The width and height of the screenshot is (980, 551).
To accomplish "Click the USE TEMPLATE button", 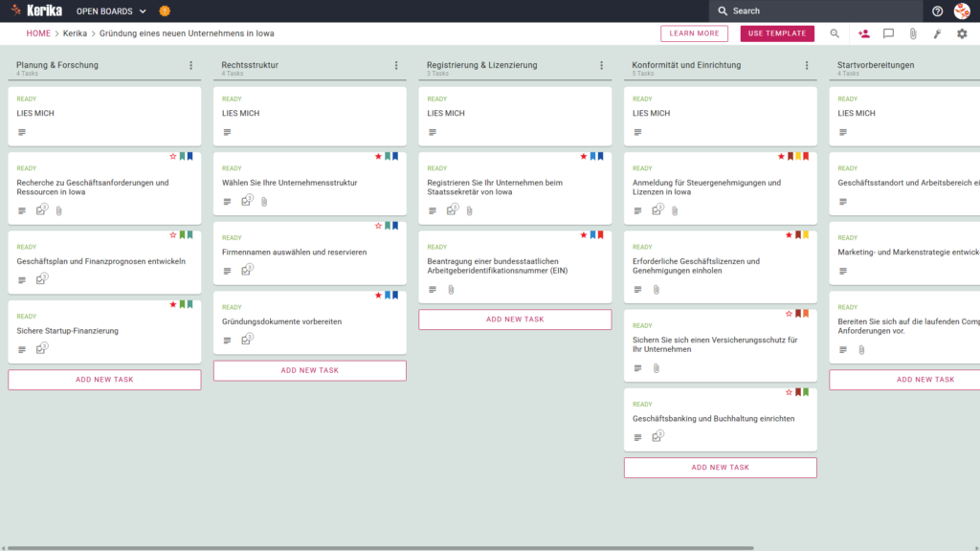I will coord(777,33).
